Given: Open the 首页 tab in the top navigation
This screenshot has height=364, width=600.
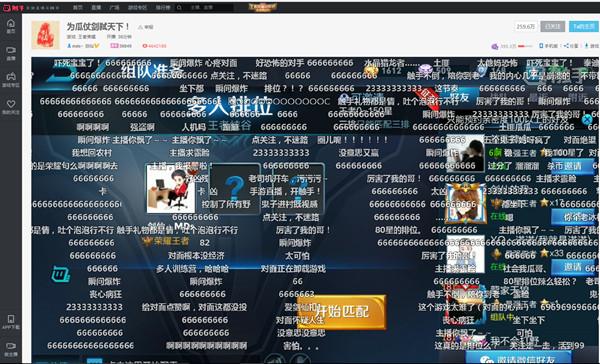Looking at the screenshot, I should 78,8.
